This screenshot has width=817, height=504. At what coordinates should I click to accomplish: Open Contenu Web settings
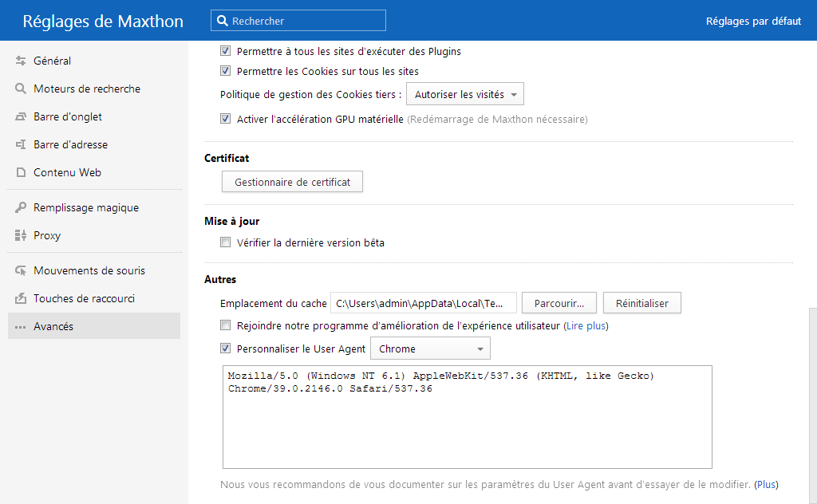[x=94, y=172]
